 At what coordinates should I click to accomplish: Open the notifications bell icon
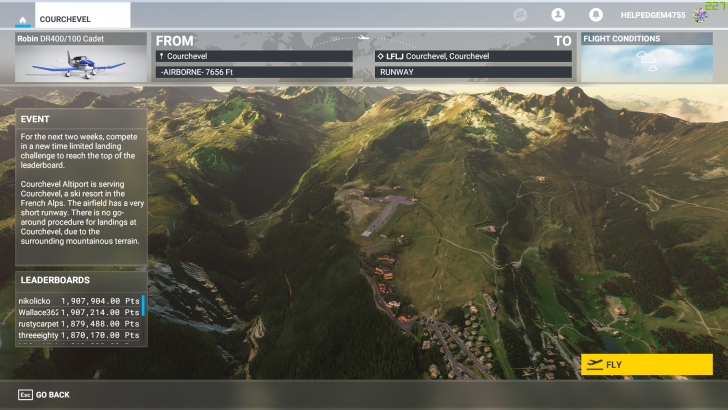coord(596,15)
